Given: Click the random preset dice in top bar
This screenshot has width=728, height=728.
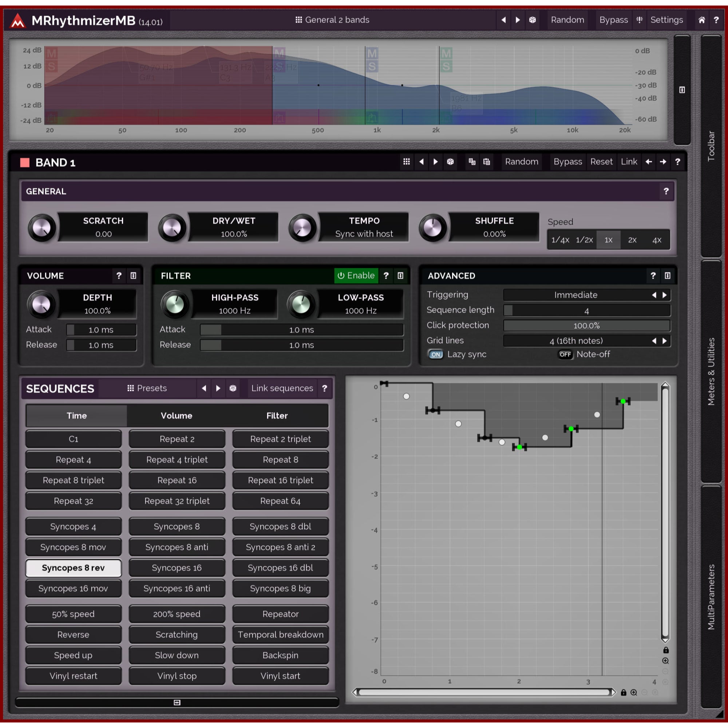Looking at the screenshot, I should (x=532, y=20).
